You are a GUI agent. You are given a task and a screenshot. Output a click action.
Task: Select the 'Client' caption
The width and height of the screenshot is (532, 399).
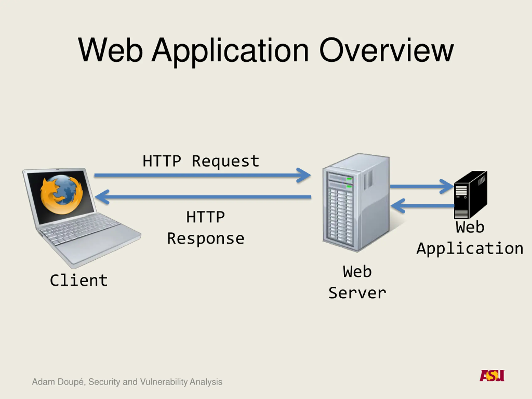click(79, 280)
